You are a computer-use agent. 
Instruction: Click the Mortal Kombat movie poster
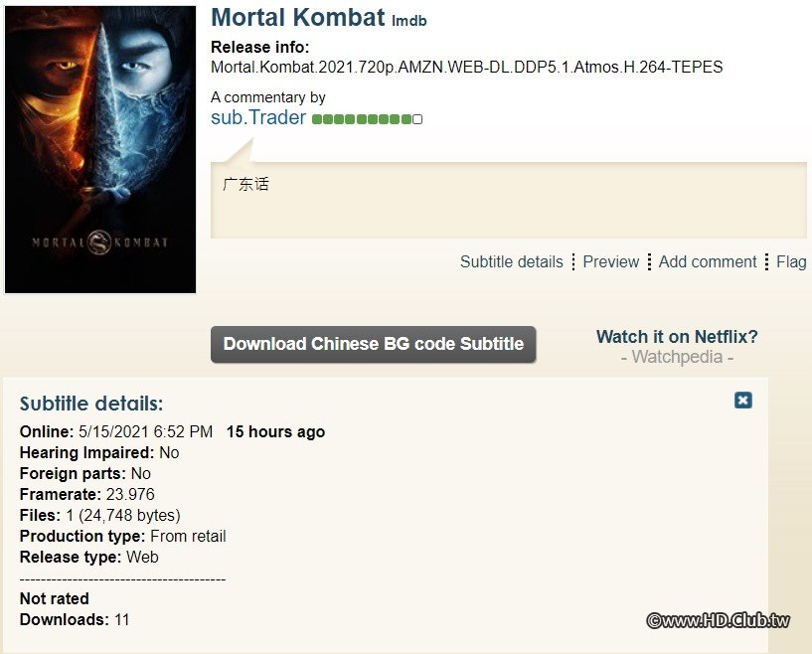point(99,147)
